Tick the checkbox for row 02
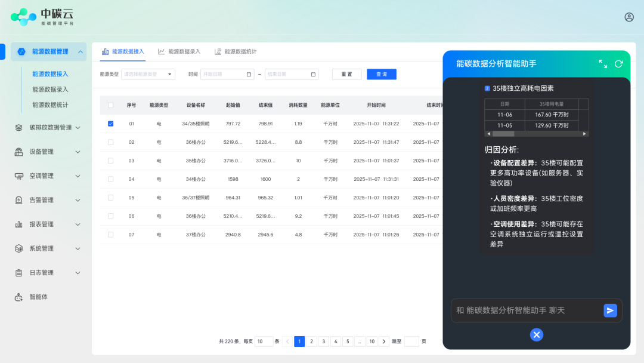This screenshot has width=644, height=363. (x=110, y=142)
